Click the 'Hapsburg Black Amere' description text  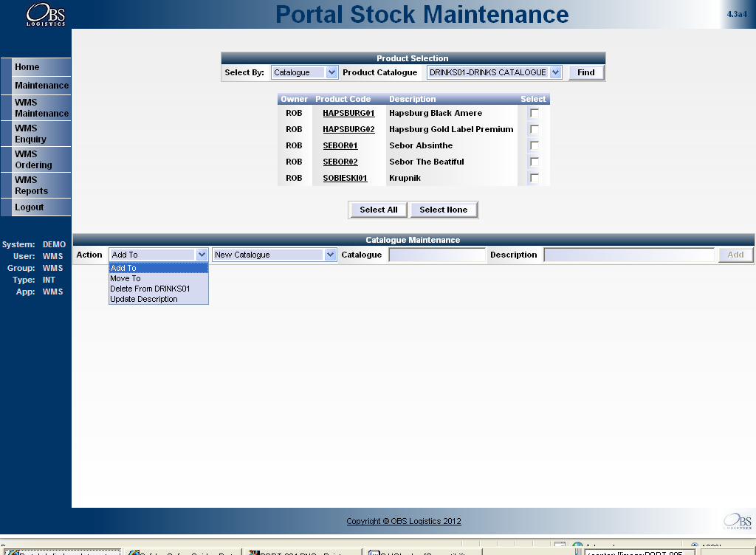(x=436, y=113)
